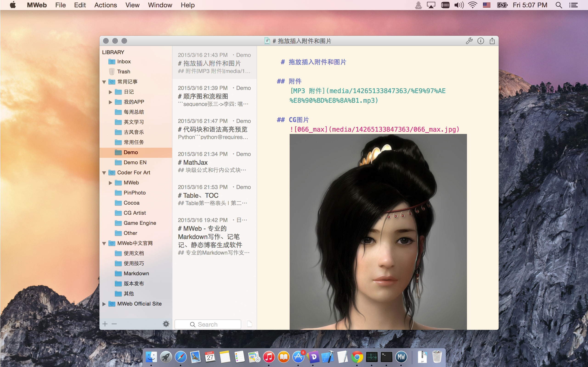Screen dimensions: 588x367
Task: Open the Actions menu
Action: pos(105,5)
